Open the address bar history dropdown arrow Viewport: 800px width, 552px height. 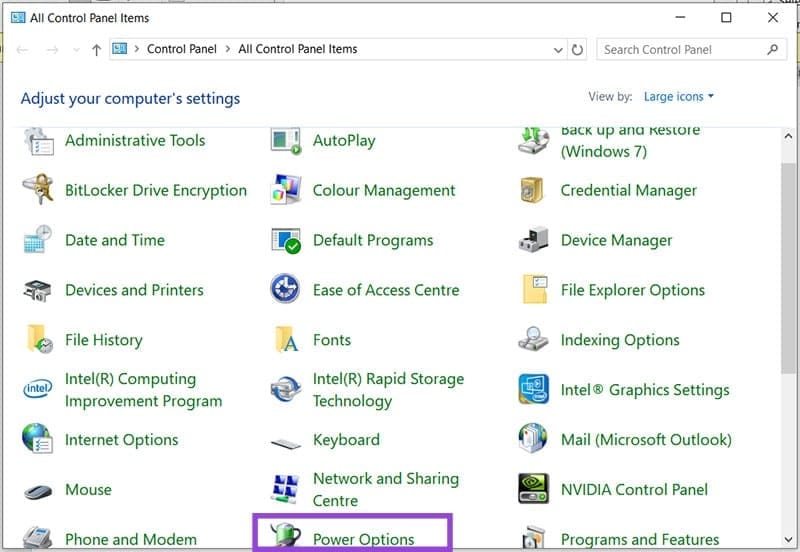tap(558, 49)
